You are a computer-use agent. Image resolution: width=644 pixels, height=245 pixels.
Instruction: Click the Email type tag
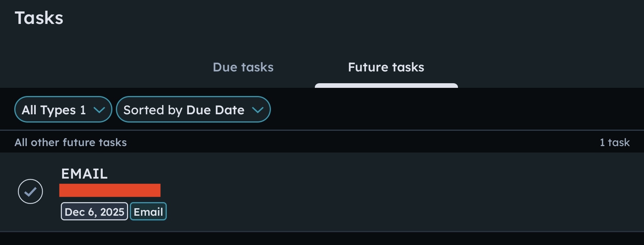pos(148,212)
